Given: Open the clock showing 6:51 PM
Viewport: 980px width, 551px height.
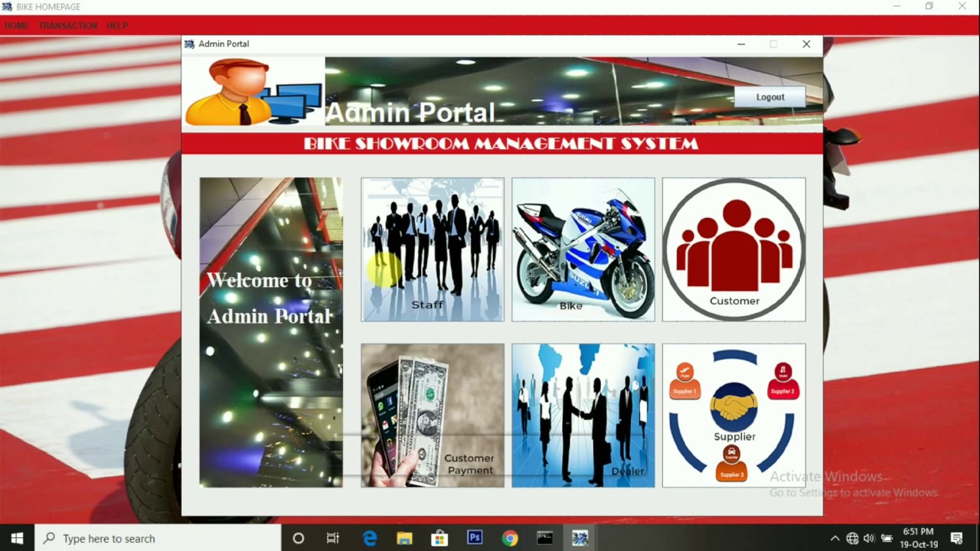Looking at the screenshot, I should point(919,538).
